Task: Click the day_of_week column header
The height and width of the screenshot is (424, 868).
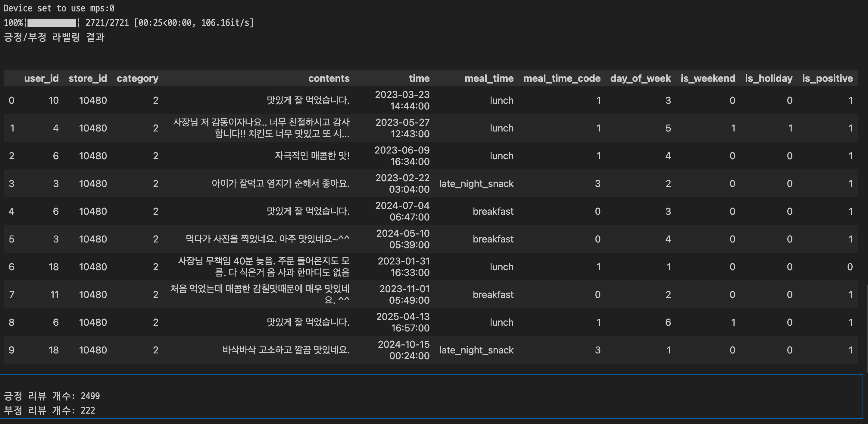Action: (x=640, y=78)
